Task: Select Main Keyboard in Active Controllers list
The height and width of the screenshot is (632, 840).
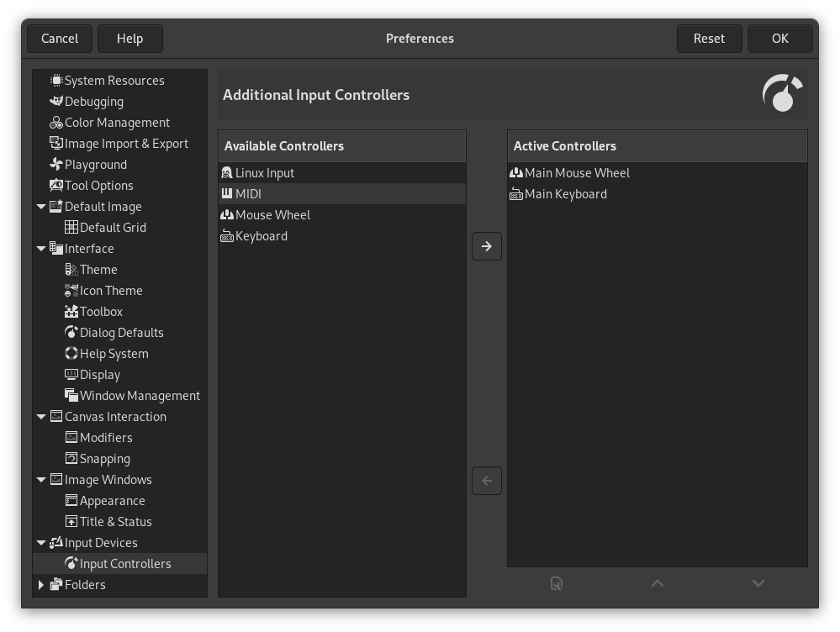Action: click(x=566, y=193)
